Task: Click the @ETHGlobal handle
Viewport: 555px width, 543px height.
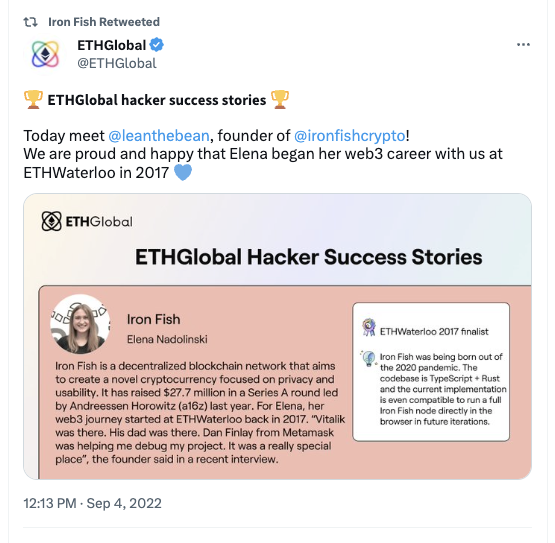Action: coord(117,63)
